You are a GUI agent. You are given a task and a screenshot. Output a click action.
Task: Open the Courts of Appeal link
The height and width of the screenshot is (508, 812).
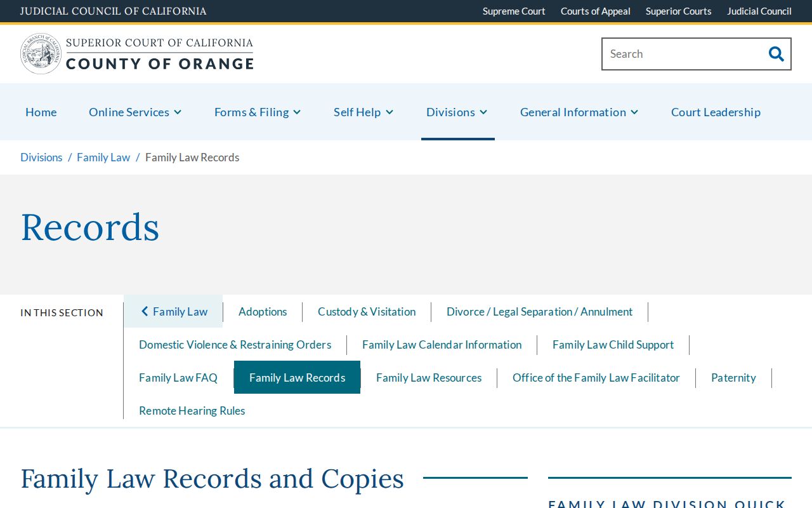tap(596, 11)
